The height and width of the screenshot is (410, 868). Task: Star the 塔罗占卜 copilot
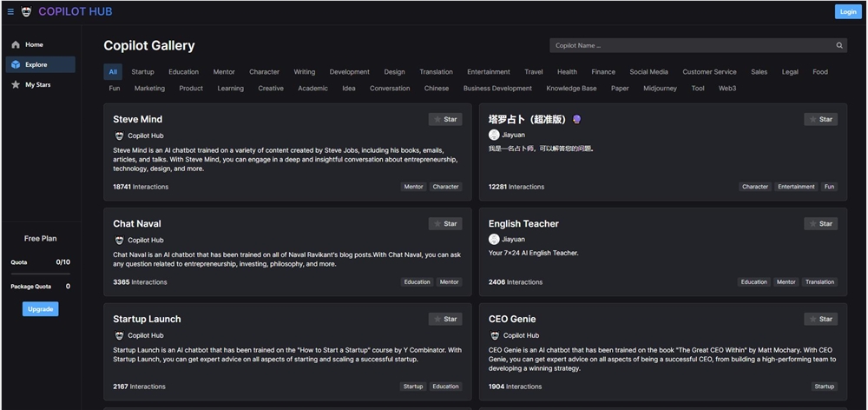coord(820,119)
